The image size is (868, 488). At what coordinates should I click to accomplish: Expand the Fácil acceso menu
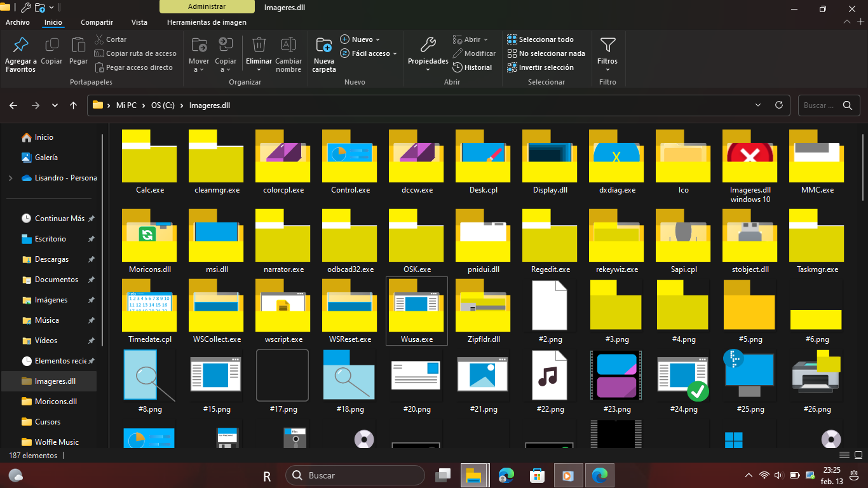[369, 53]
